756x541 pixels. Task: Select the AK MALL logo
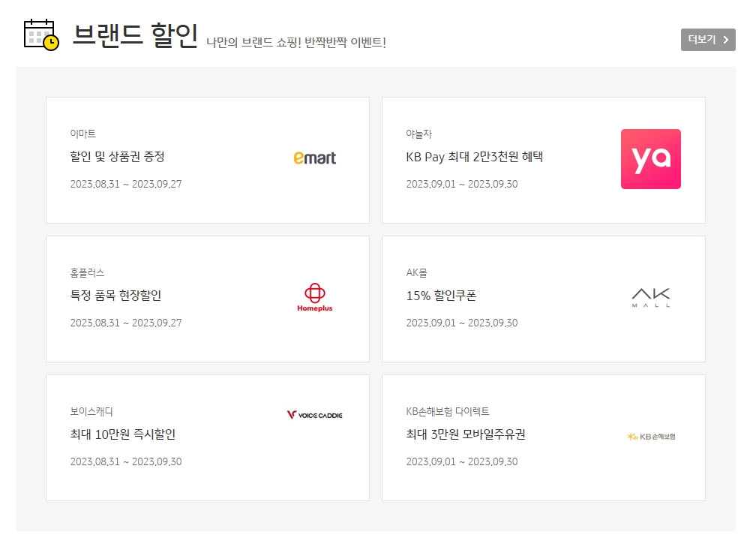point(651,297)
